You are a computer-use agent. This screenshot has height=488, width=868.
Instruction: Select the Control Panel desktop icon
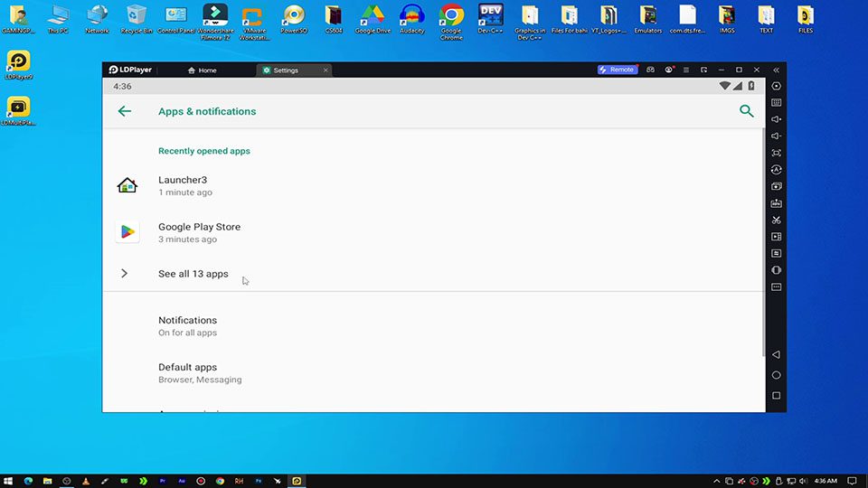[x=176, y=19]
